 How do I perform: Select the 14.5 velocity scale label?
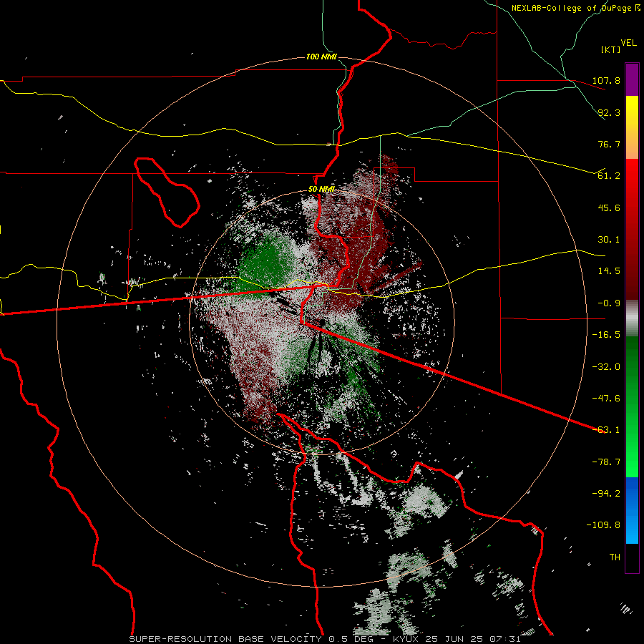[x=609, y=271]
